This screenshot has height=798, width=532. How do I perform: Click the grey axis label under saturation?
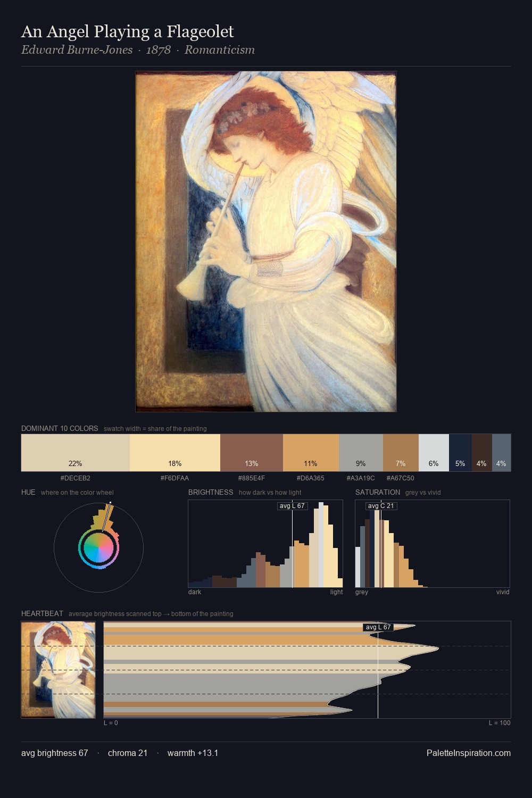click(362, 592)
